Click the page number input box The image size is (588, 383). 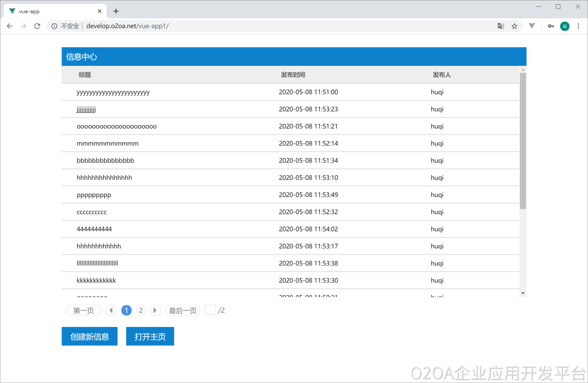[x=210, y=310]
